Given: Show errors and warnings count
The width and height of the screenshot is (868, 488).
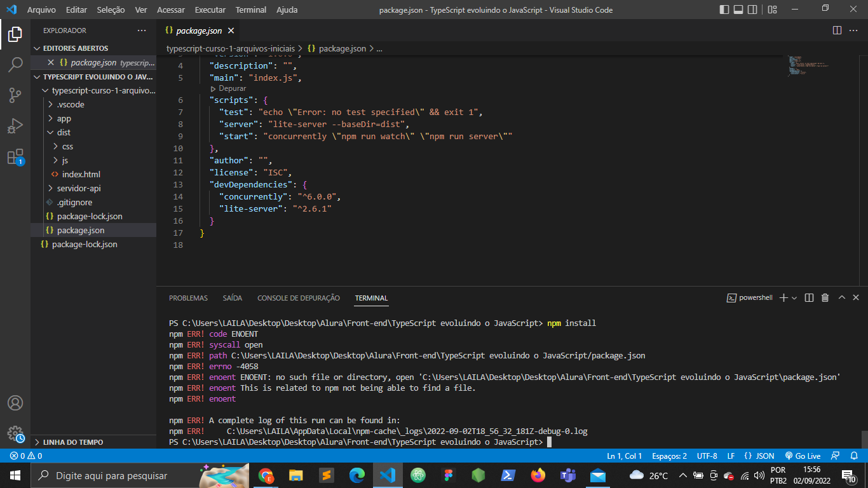Looking at the screenshot, I should click(x=26, y=456).
